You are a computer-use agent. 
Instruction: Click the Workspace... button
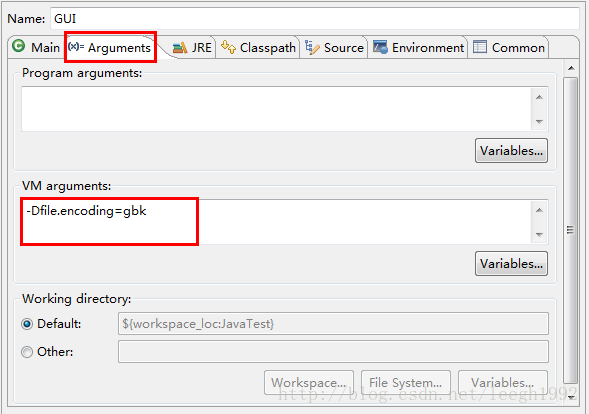(x=309, y=382)
